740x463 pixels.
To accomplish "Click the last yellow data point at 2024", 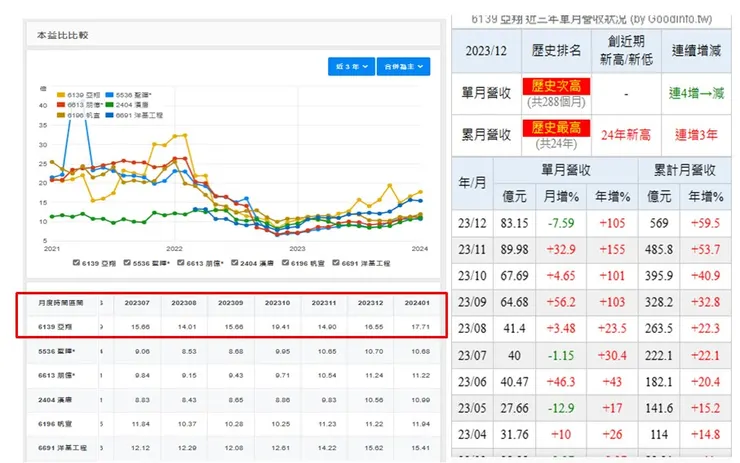I will point(420,192).
